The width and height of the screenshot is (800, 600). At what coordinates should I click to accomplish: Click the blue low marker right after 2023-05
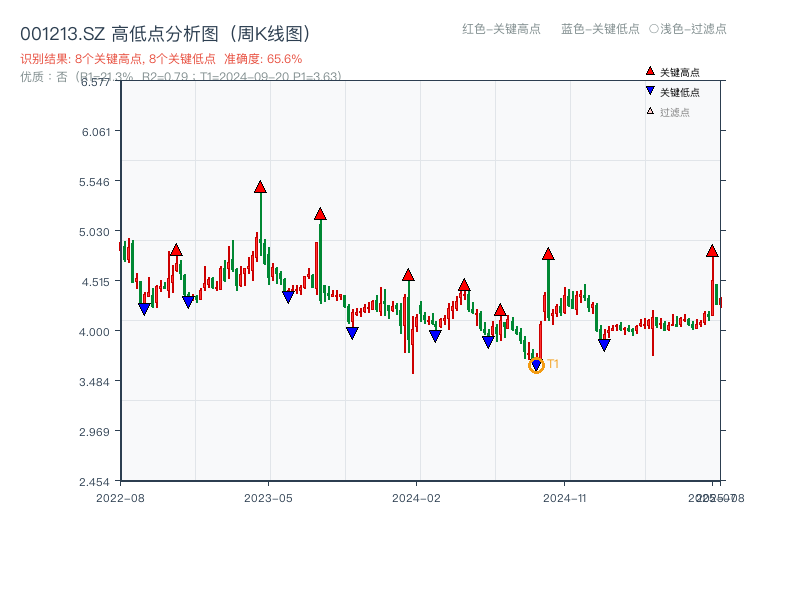(288, 296)
